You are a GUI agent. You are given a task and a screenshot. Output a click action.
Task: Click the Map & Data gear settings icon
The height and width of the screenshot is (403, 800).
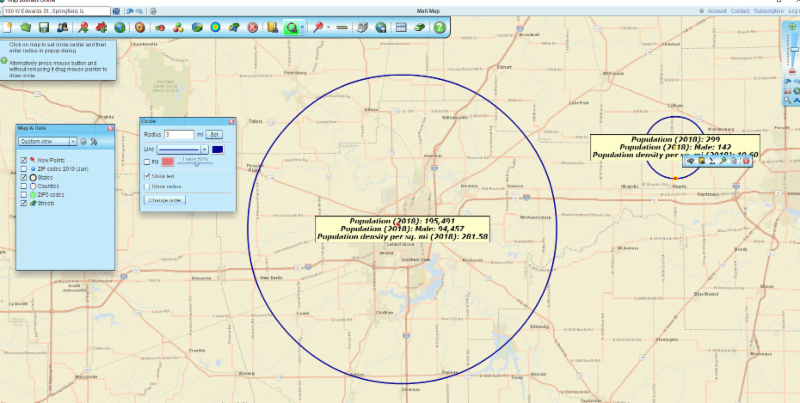pyautogui.click(x=84, y=141)
